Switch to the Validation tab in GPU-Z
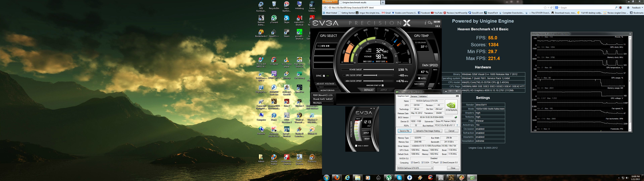 pyautogui.click(x=423, y=96)
